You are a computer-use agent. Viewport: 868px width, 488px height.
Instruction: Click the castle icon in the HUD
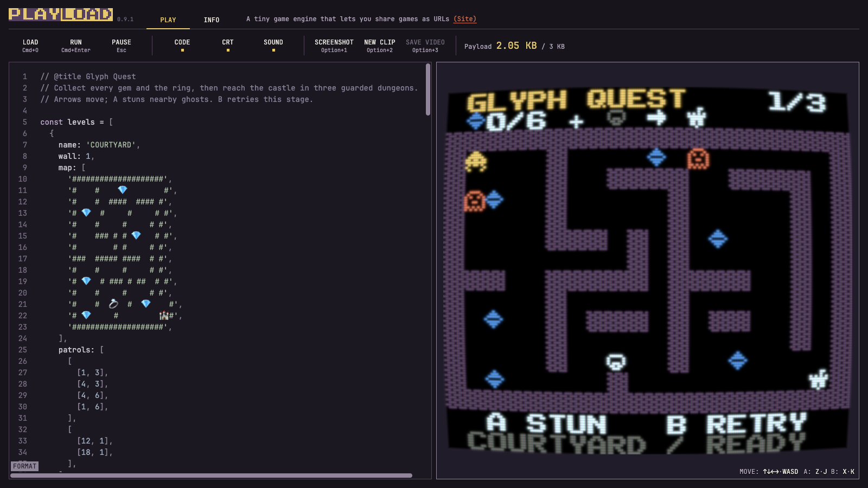[697, 117]
